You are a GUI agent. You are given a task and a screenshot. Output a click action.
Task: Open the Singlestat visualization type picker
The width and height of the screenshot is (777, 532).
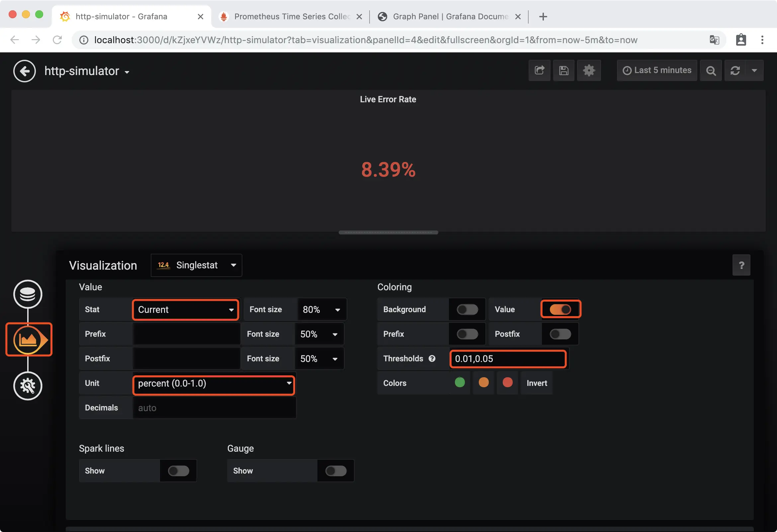[197, 265]
